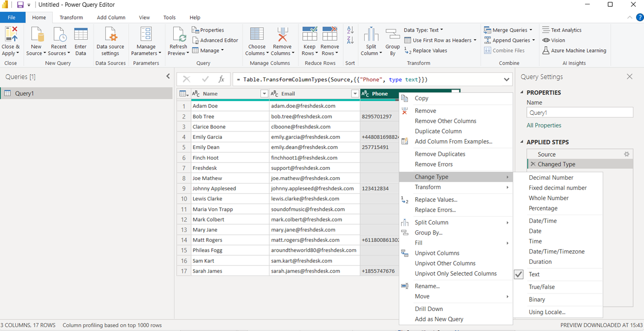Collapse the APPLIED STEPS section
Image resolution: width=644 pixels, height=331 pixels.
click(x=522, y=142)
